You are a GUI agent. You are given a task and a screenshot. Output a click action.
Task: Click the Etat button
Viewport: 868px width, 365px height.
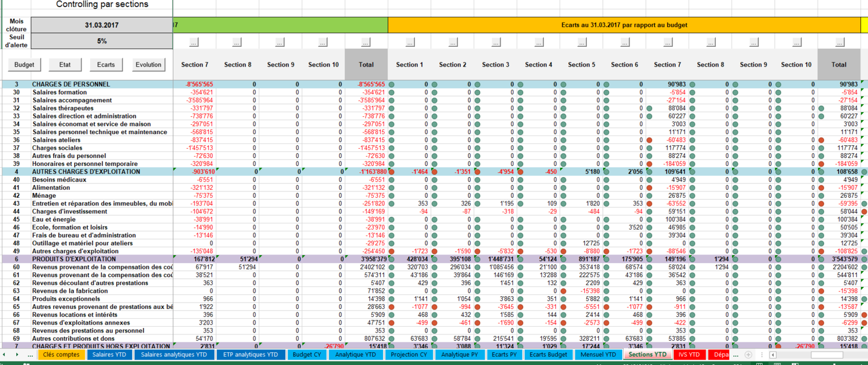pyautogui.click(x=65, y=65)
